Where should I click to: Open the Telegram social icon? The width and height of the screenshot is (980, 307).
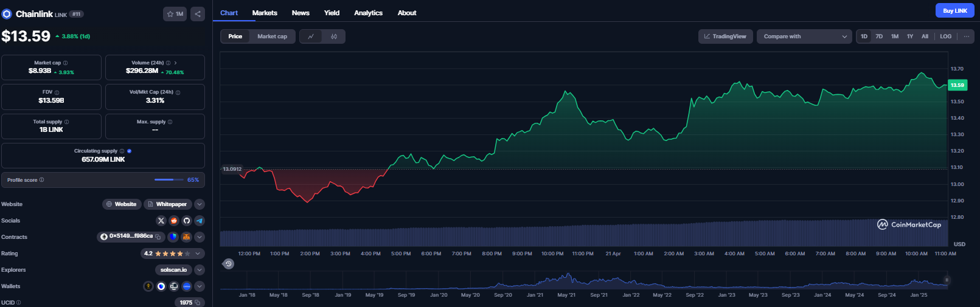pyautogui.click(x=200, y=221)
